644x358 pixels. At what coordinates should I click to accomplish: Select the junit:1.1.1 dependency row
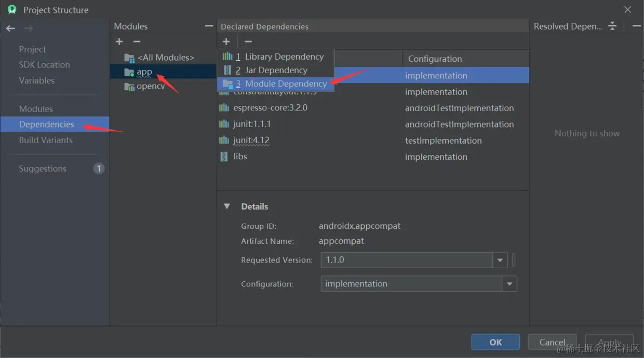coord(373,124)
